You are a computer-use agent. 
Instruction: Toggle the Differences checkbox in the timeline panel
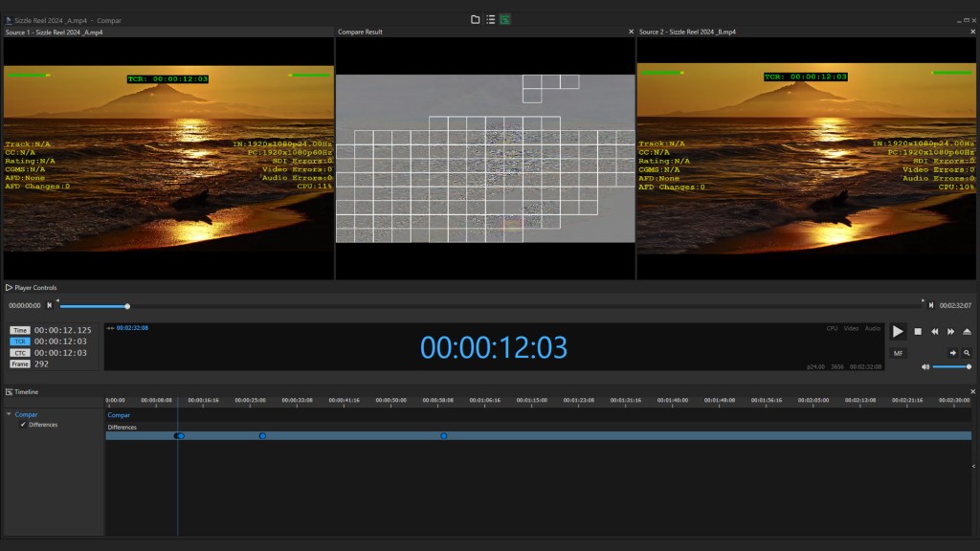point(25,425)
